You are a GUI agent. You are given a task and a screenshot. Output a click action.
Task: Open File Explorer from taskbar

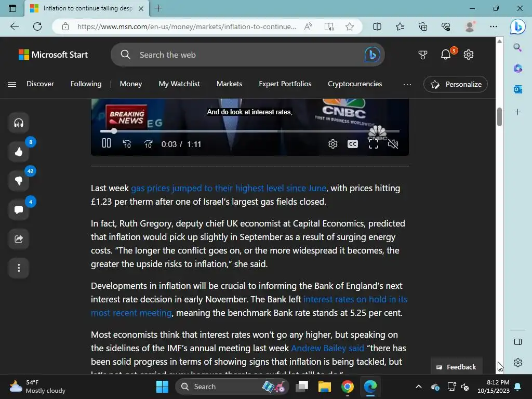tap(324, 387)
